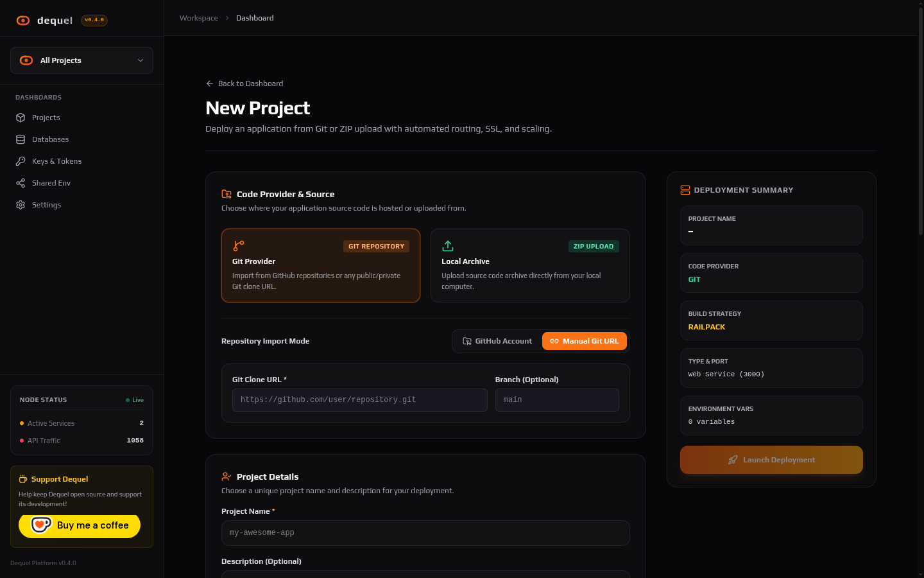The width and height of the screenshot is (924, 578).
Task: Click the Dashboard breadcrumb
Action: click(x=255, y=18)
